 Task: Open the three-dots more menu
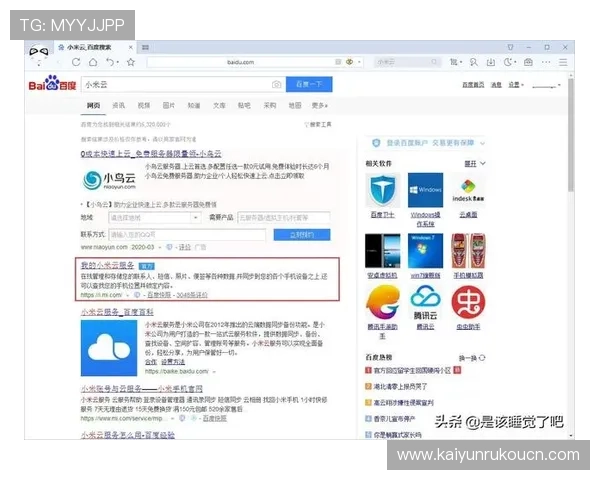(x=546, y=62)
